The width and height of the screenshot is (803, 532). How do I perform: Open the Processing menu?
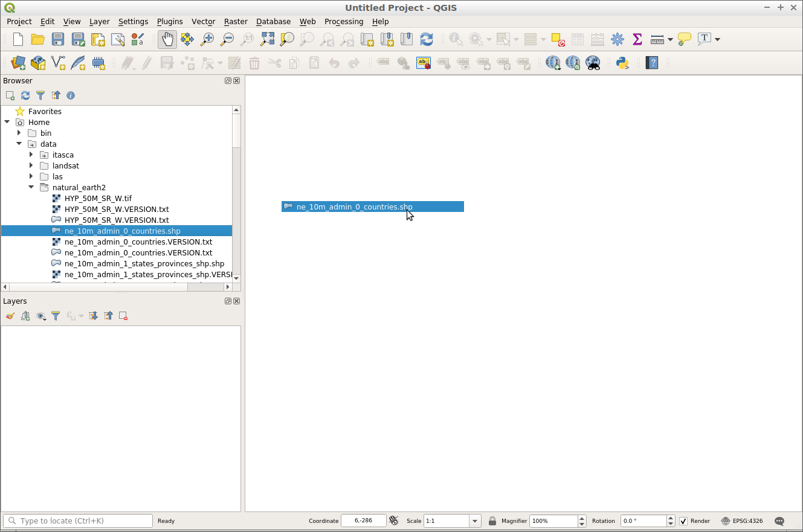(344, 22)
